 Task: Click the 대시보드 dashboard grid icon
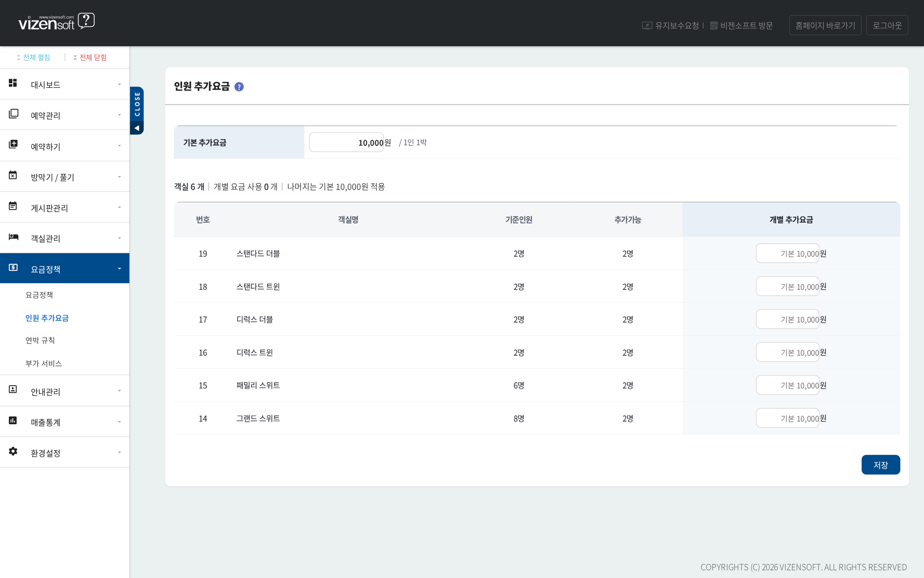pos(13,83)
